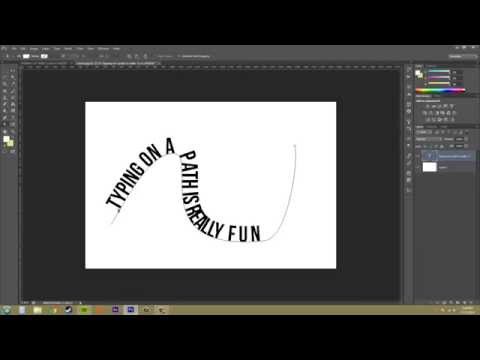The image size is (480, 360).
Task: Add a Hue/Saturation adjustment
Action: click(x=425, y=113)
